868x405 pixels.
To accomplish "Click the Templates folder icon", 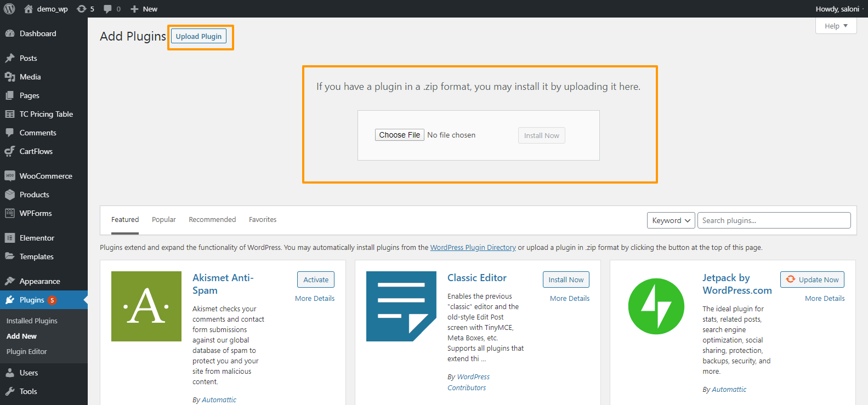I will [x=10, y=256].
